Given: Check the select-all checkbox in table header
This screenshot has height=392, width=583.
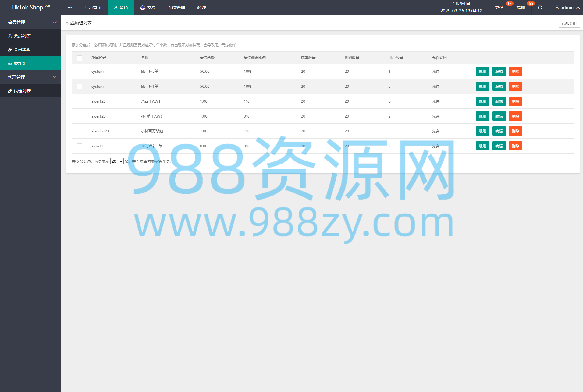Looking at the screenshot, I should pyautogui.click(x=80, y=58).
